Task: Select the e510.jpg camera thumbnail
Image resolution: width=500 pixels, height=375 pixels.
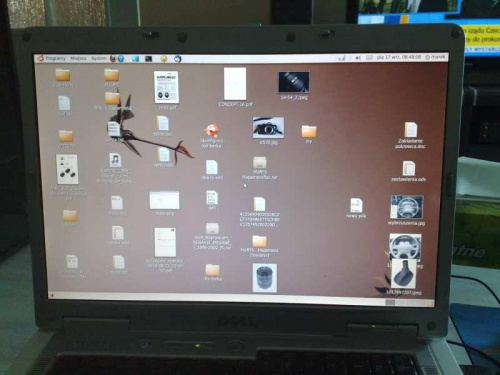Action: pyautogui.click(x=269, y=130)
